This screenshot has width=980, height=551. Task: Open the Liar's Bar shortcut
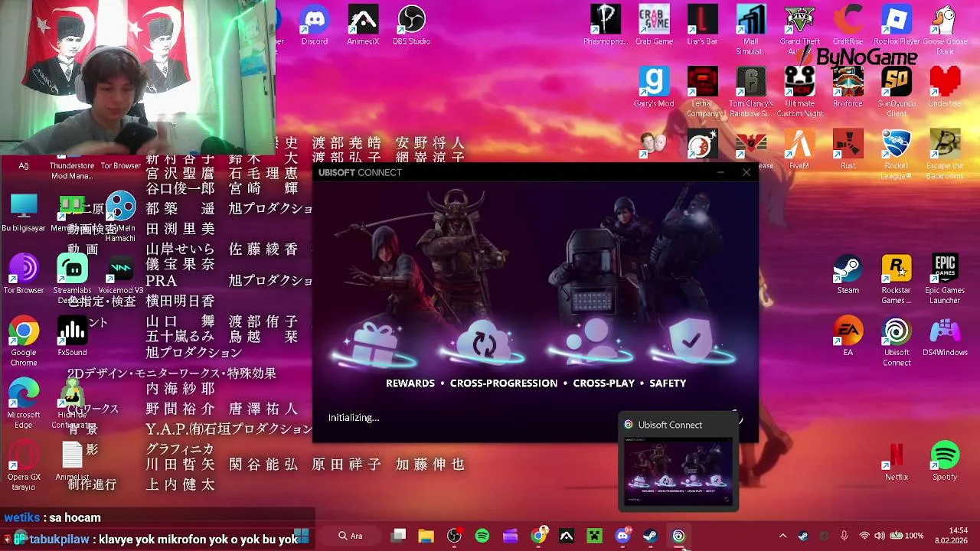(x=702, y=25)
